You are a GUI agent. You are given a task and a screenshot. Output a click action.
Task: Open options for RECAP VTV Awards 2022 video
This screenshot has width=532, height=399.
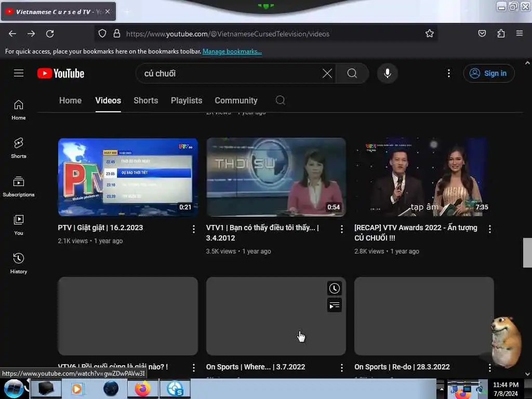pyautogui.click(x=489, y=229)
